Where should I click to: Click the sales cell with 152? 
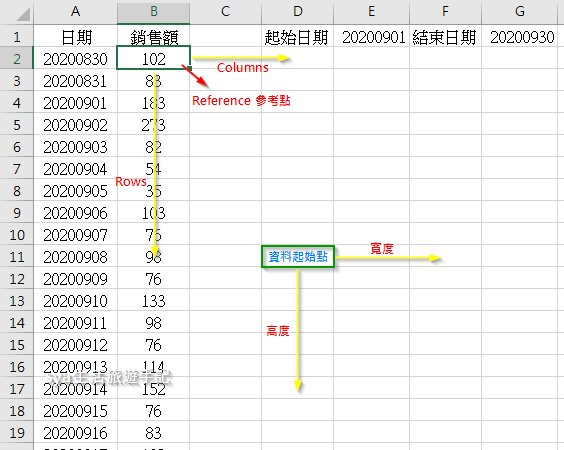point(154,389)
